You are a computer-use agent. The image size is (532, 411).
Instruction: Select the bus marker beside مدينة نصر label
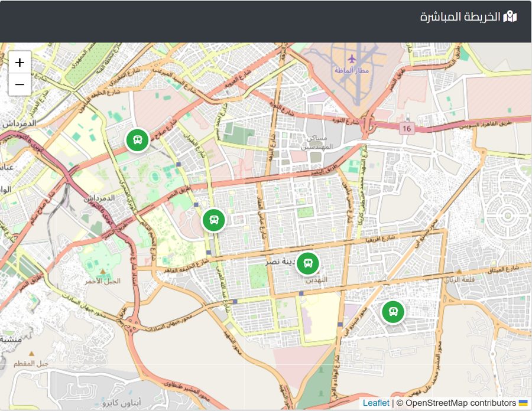[x=308, y=263]
